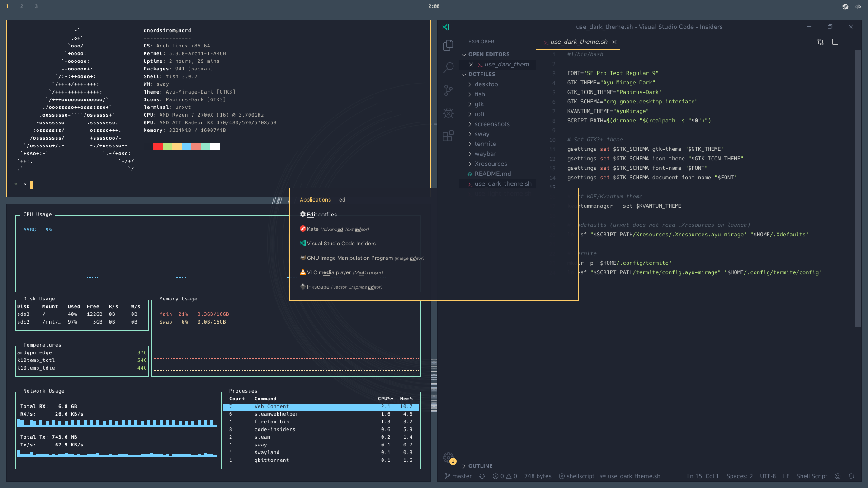Click the VS Code editor vertical scrollbar
The height and width of the screenshot is (488, 868).
[x=858, y=188]
